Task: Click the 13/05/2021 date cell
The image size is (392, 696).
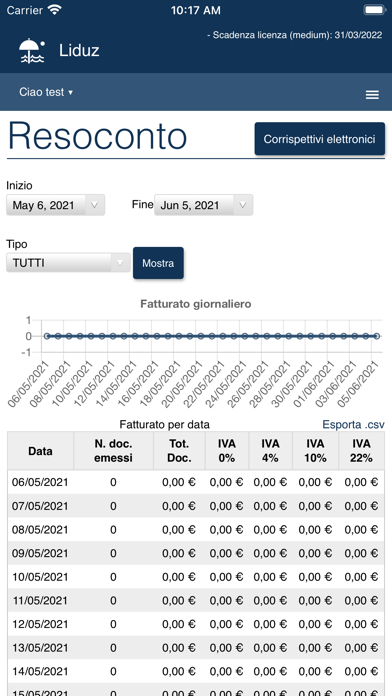Action: [40, 648]
